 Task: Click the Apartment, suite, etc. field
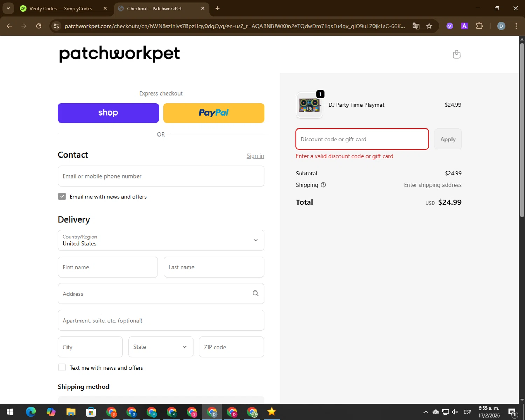tap(161, 320)
